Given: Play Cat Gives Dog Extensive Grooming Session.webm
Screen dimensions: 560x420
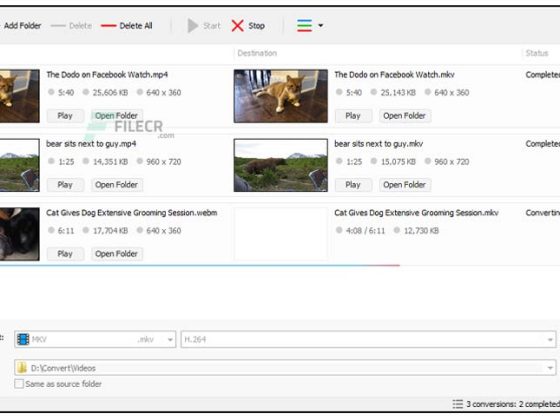Looking at the screenshot, I should 65,254.
